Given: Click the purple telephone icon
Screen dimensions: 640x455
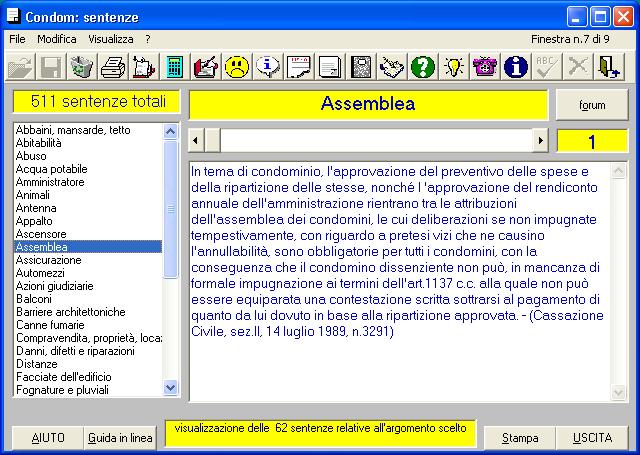Looking at the screenshot, I should pyautogui.click(x=484, y=67).
